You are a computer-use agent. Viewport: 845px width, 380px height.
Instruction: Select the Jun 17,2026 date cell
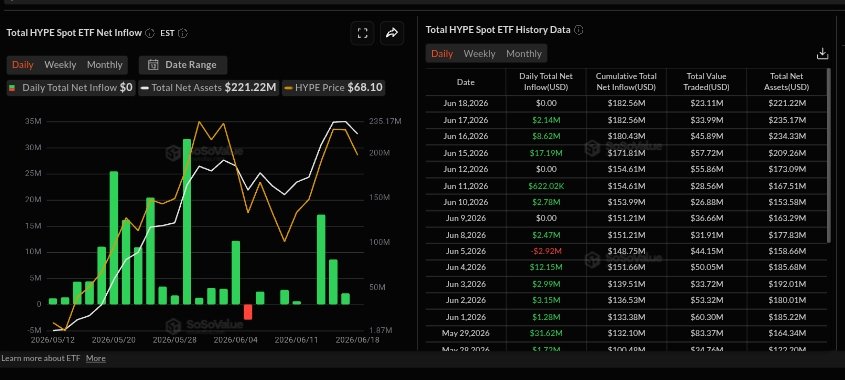click(466, 120)
